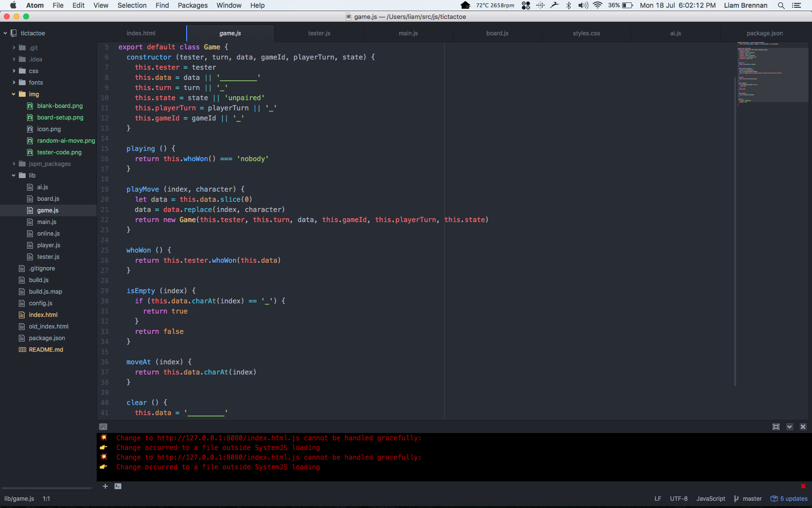
Task: Hide the terminal panel with down chevron
Action: click(789, 427)
